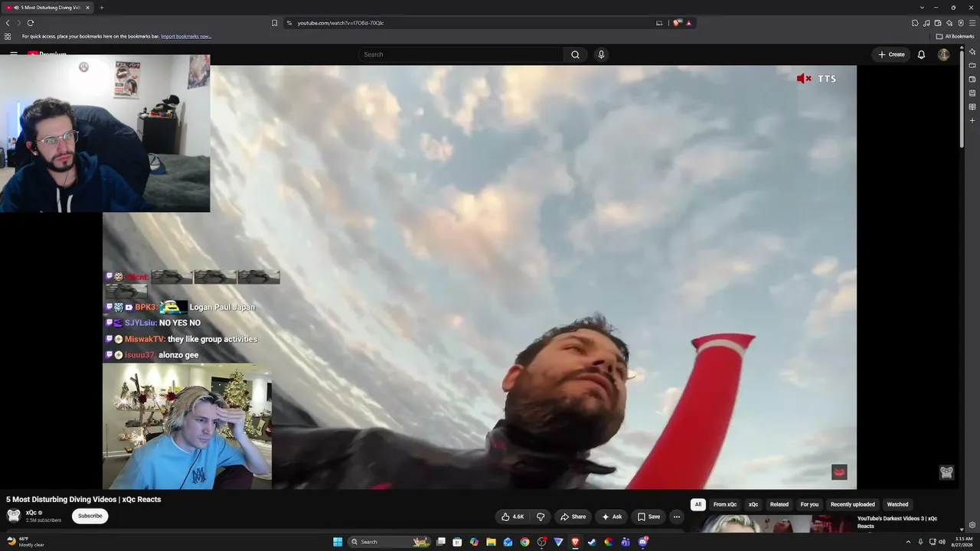Open the Leo AI sparkle icon in toolbar
The width and height of the screenshot is (980, 551).
pos(949,23)
